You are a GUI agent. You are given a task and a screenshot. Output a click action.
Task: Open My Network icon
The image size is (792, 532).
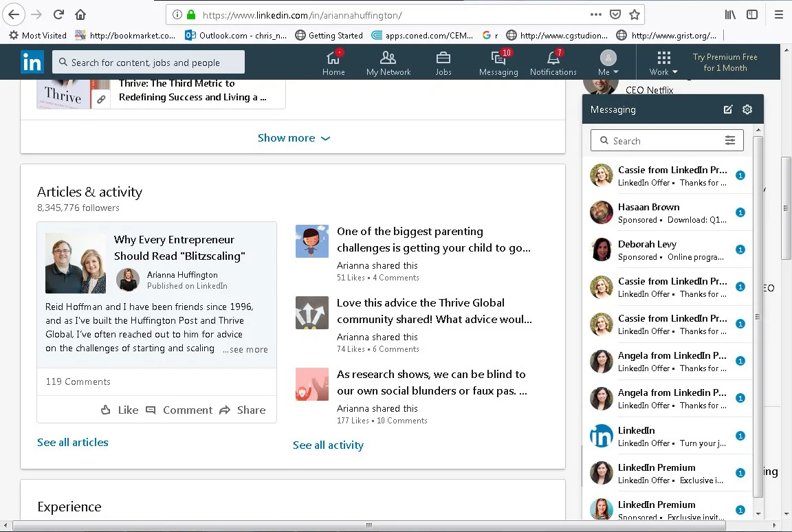pyautogui.click(x=388, y=63)
